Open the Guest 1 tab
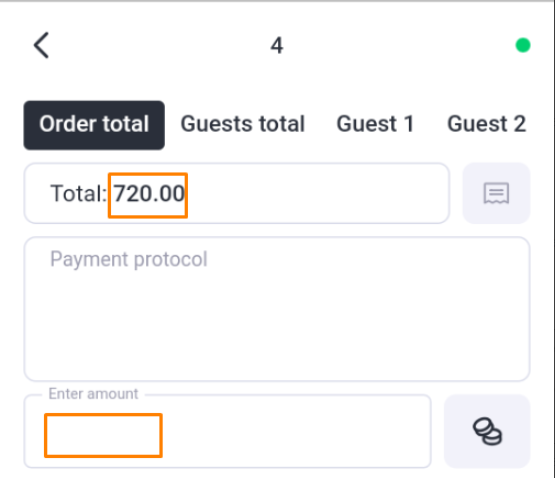Image resolution: width=555 pixels, height=478 pixels. (375, 124)
